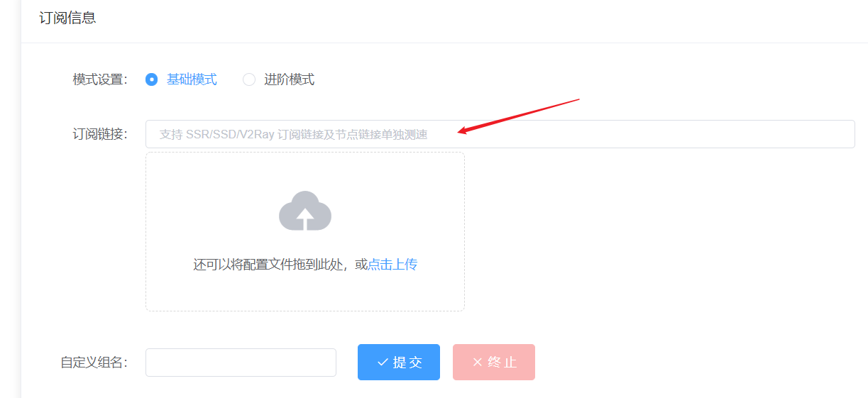Click the 订阅链接 field label
This screenshot has width=868, height=398.
tap(100, 134)
